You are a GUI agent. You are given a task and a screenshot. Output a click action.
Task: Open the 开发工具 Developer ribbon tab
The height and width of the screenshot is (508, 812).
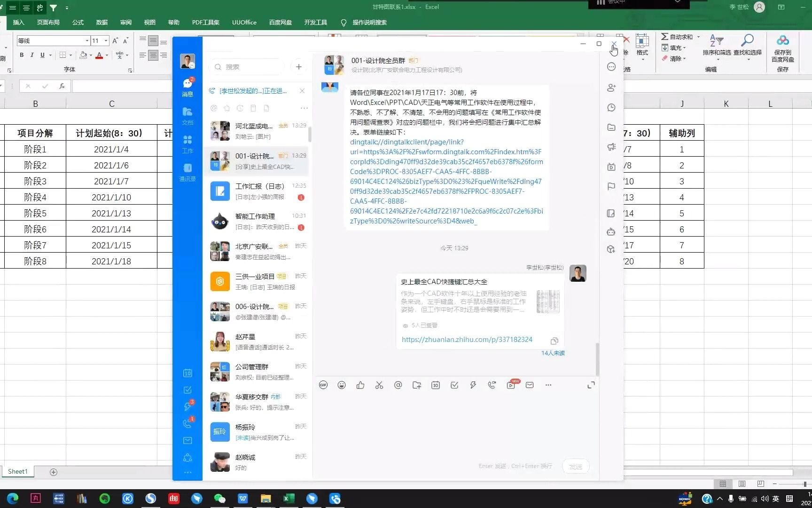(316, 22)
